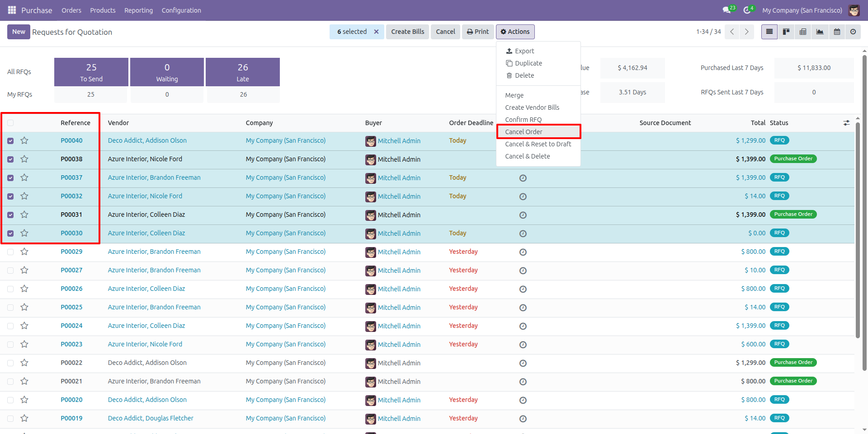
Task: Star the P00038 order as favorite
Action: click(24, 159)
